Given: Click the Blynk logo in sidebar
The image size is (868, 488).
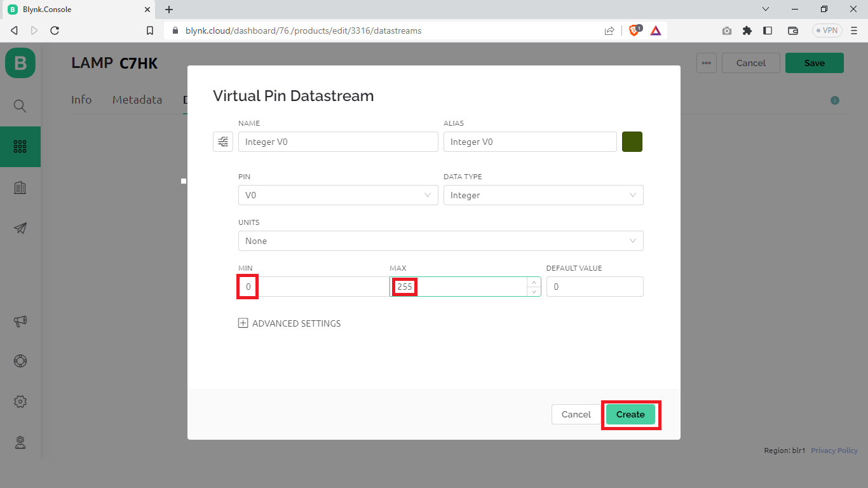Looking at the screenshot, I should 20,63.
